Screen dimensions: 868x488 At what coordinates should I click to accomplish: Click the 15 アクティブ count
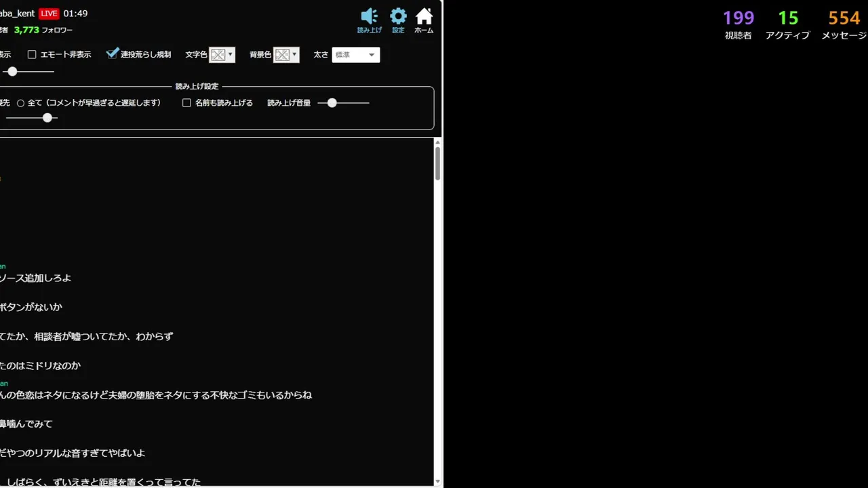[x=788, y=18]
